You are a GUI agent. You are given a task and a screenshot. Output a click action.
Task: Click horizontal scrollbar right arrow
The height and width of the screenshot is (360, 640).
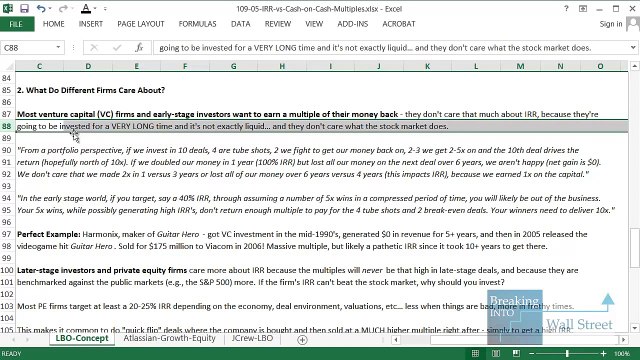(x=623, y=340)
